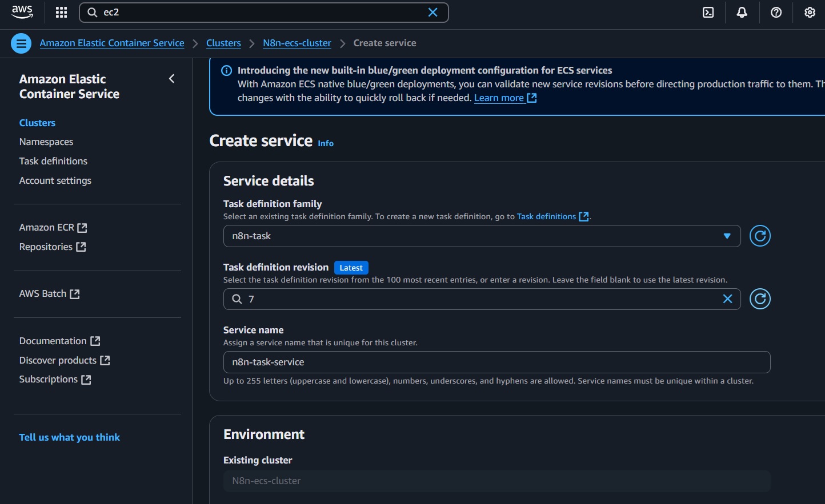825x504 pixels.
Task: Open Task definitions in the sidebar
Action: tap(53, 161)
